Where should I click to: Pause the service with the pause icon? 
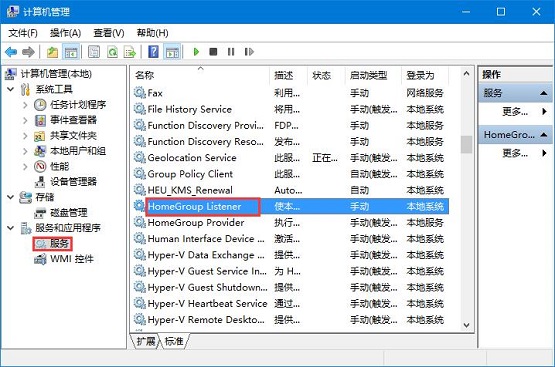pyautogui.click(x=231, y=52)
